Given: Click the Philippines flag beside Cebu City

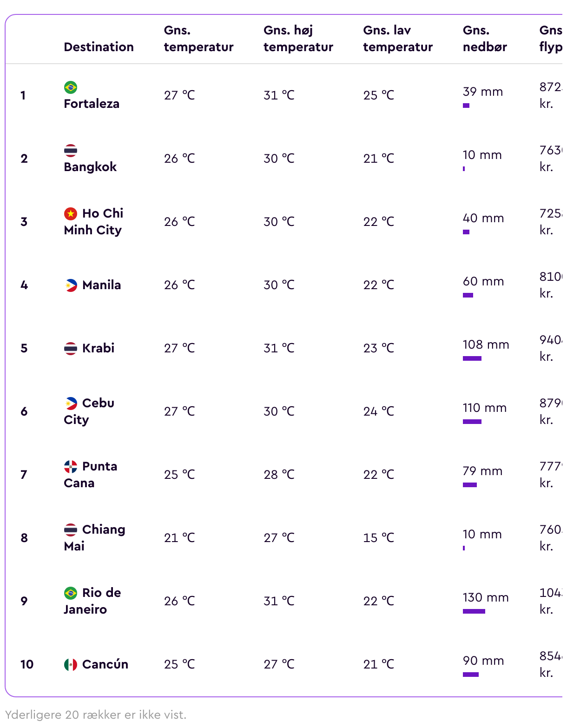Looking at the screenshot, I should (x=71, y=403).
